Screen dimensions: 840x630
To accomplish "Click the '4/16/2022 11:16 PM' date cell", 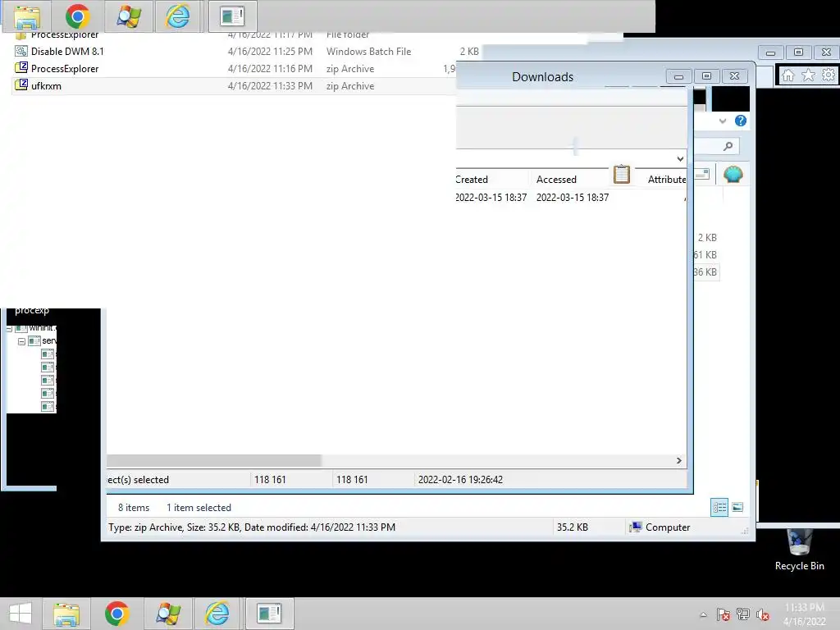I will [270, 69].
